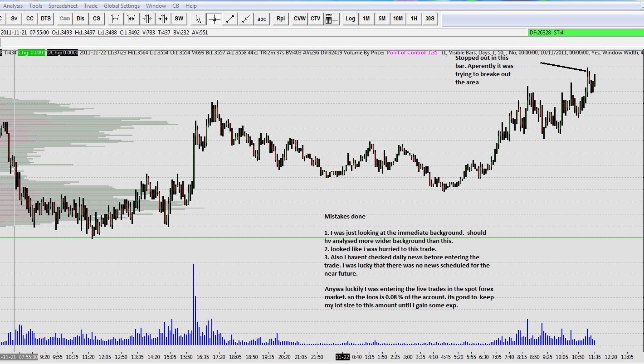Screen dimensions: 644x364
Task: Select the abc text tool
Action: [262, 19]
